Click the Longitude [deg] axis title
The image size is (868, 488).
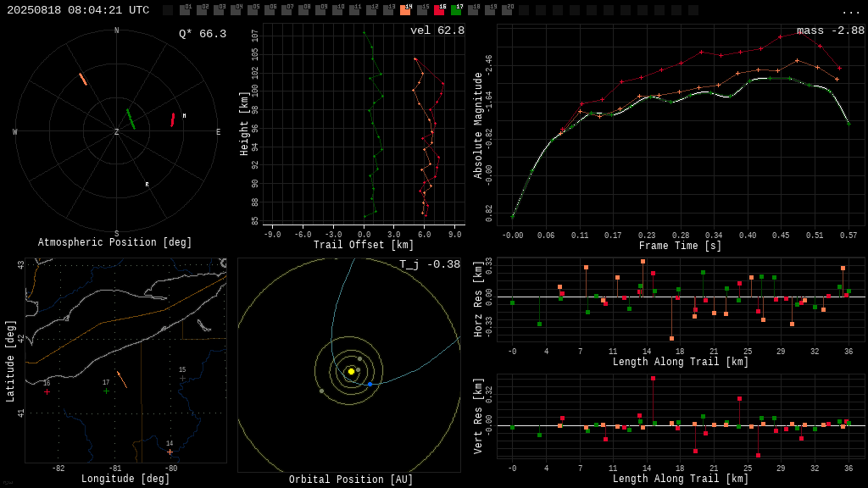[x=125, y=479]
